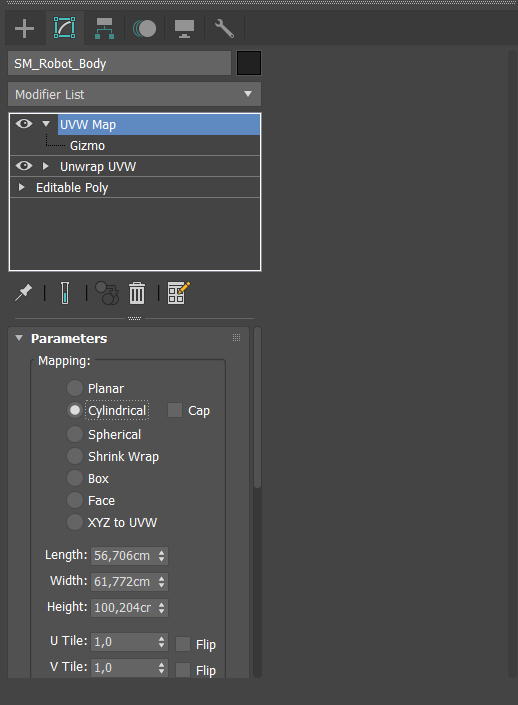Screen dimensions: 518x705
Task: Click the Width value field
Action: point(123,582)
